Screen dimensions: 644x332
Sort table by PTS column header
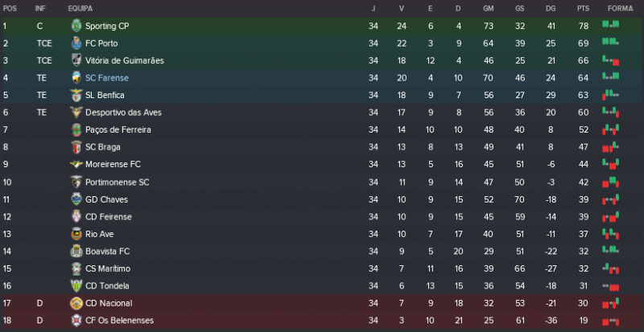click(583, 8)
